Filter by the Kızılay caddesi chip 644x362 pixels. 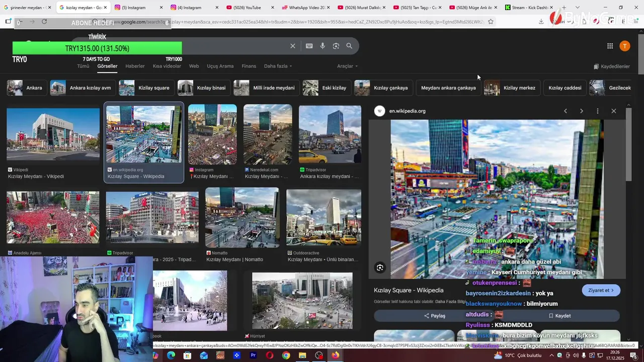[x=565, y=88]
